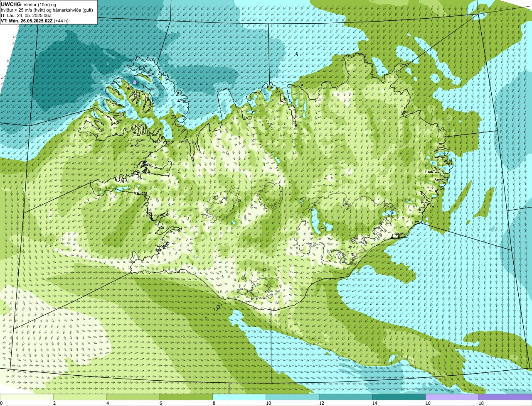
Task: Click the legend scale label '0'
Action: tap(1, 403)
